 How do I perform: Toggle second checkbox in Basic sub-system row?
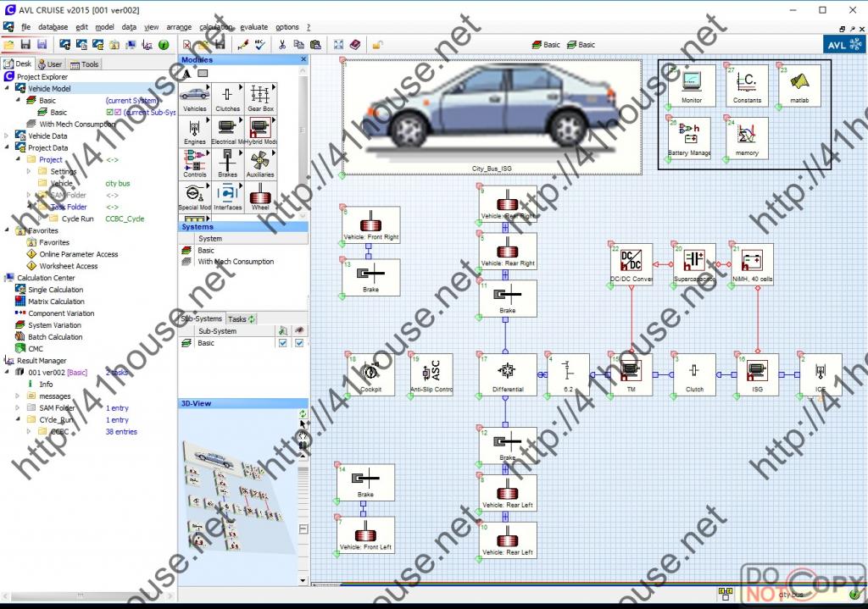pyautogui.click(x=299, y=343)
